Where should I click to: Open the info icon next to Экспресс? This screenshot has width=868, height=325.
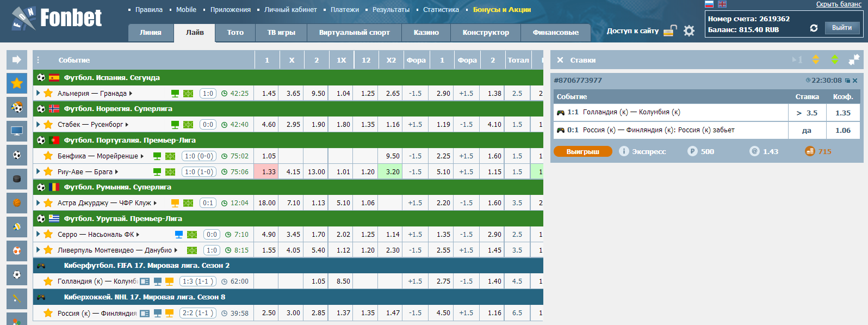click(x=624, y=151)
